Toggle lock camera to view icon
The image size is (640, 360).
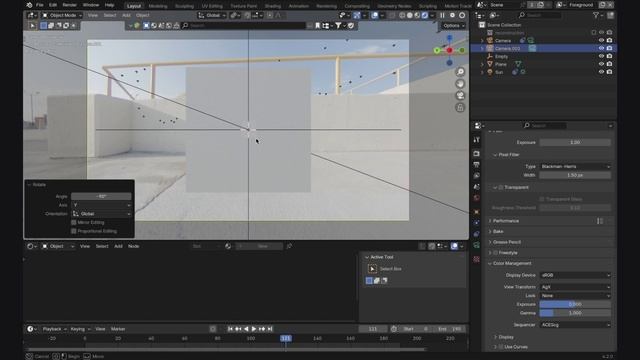coord(460,107)
